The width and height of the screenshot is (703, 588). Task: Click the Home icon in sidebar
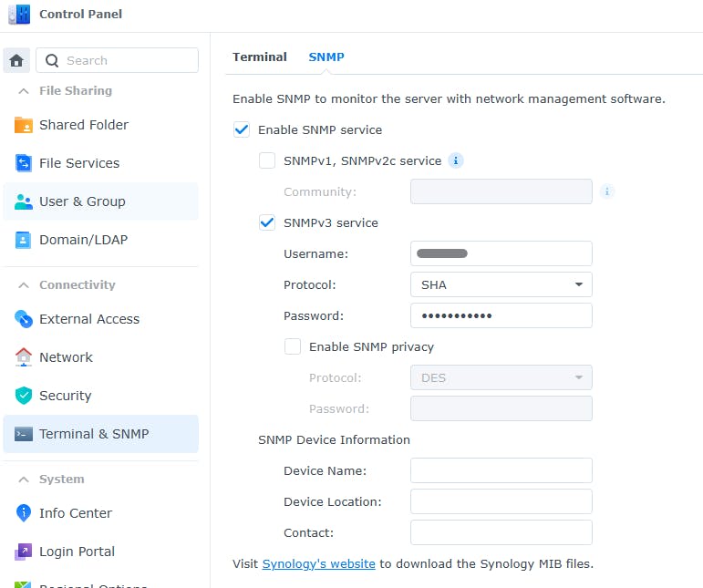tap(16, 61)
